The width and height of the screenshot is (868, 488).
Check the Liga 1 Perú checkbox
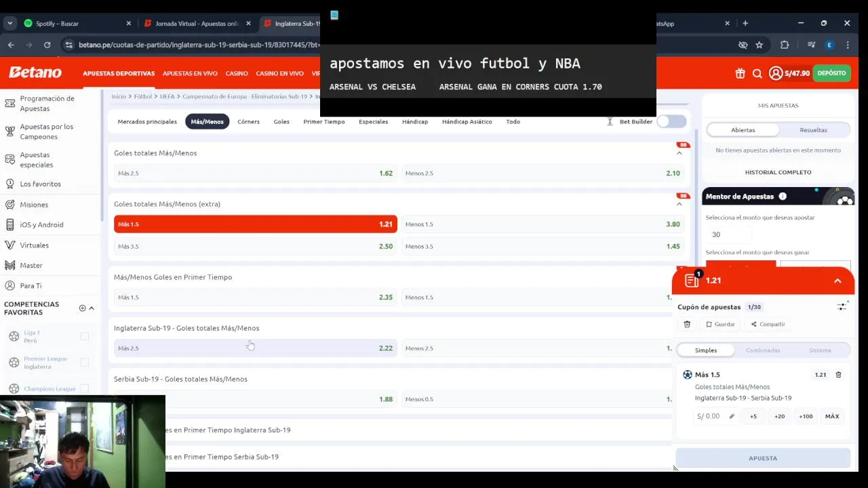click(84, 336)
